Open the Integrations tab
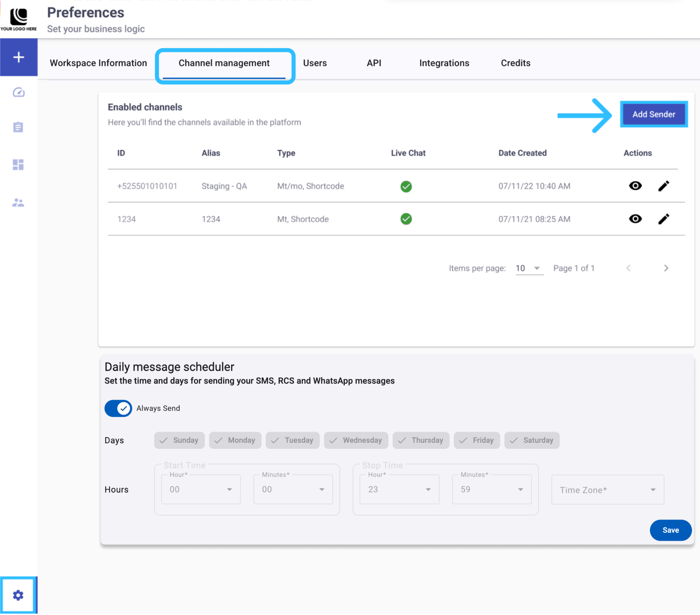This screenshot has width=700, height=615. coord(444,63)
